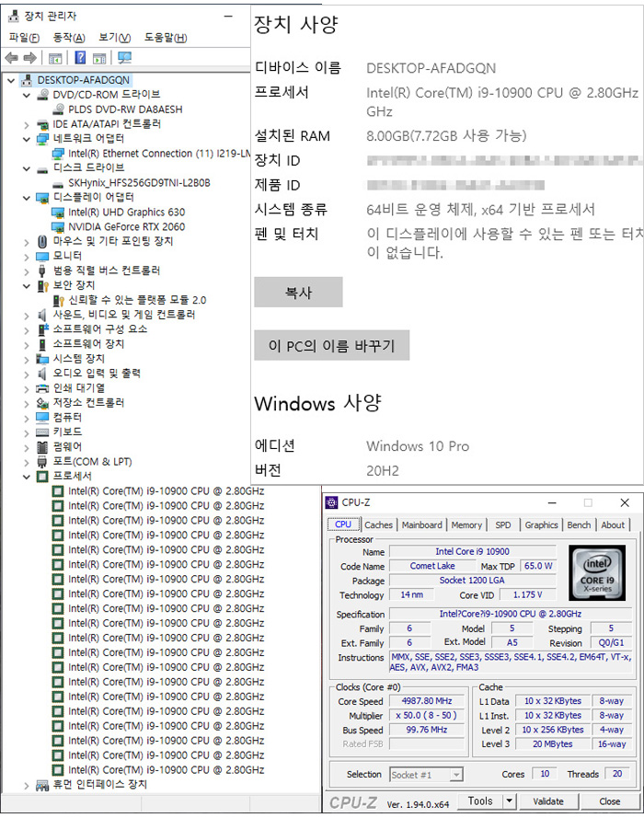Click the Tools button in CPU-Z
The image size is (644, 818).
tap(480, 801)
